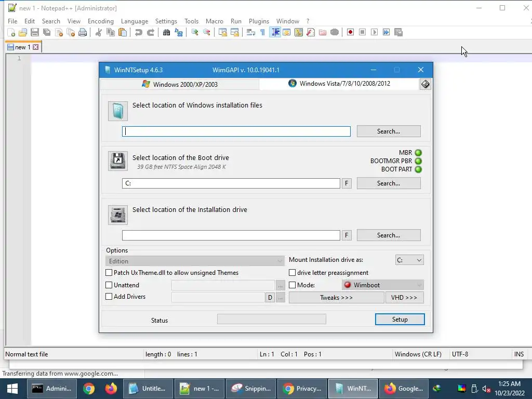The height and width of the screenshot is (399, 532).
Task: Click the disk icon beside the WinNTSetup tabs
Action: tap(425, 84)
